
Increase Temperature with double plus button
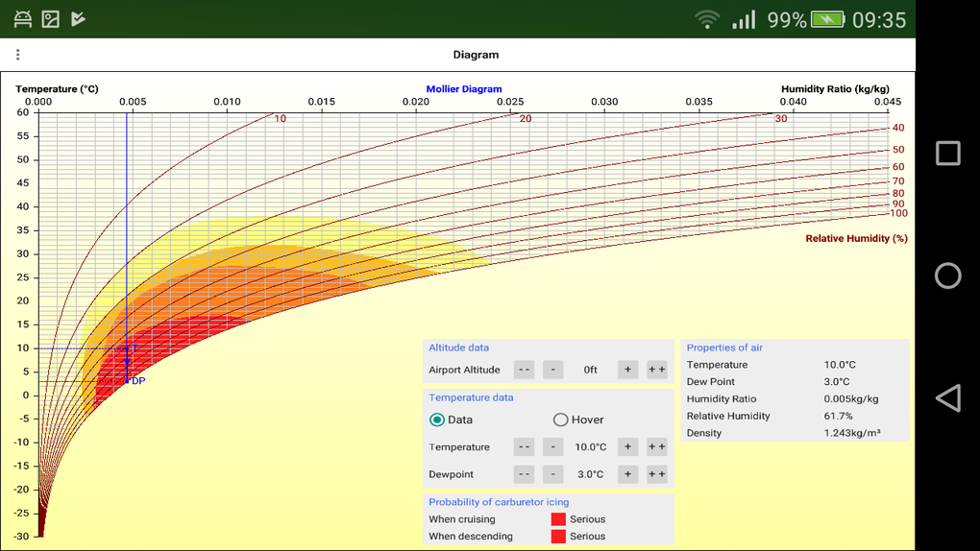656,446
